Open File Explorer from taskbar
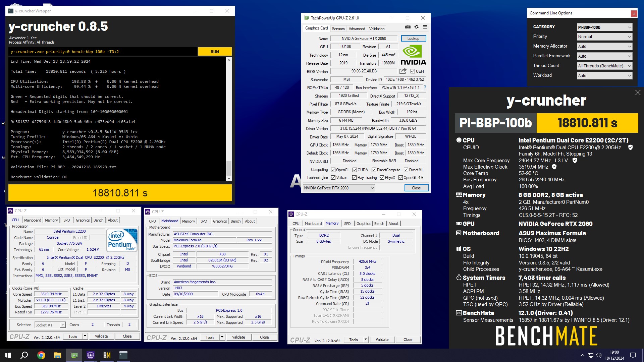This screenshot has width=644, height=362. (x=57, y=355)
